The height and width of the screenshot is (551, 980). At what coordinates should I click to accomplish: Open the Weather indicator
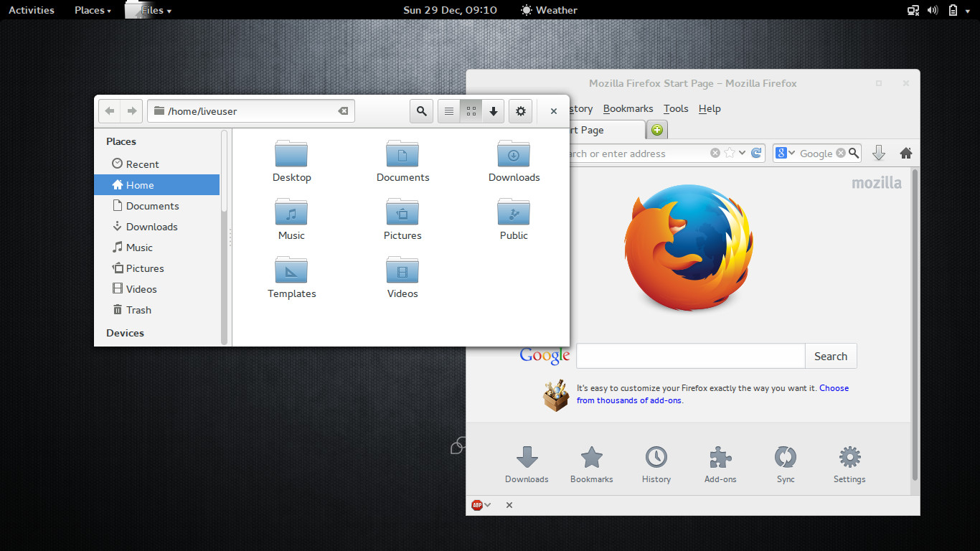[x=549, y=10]
